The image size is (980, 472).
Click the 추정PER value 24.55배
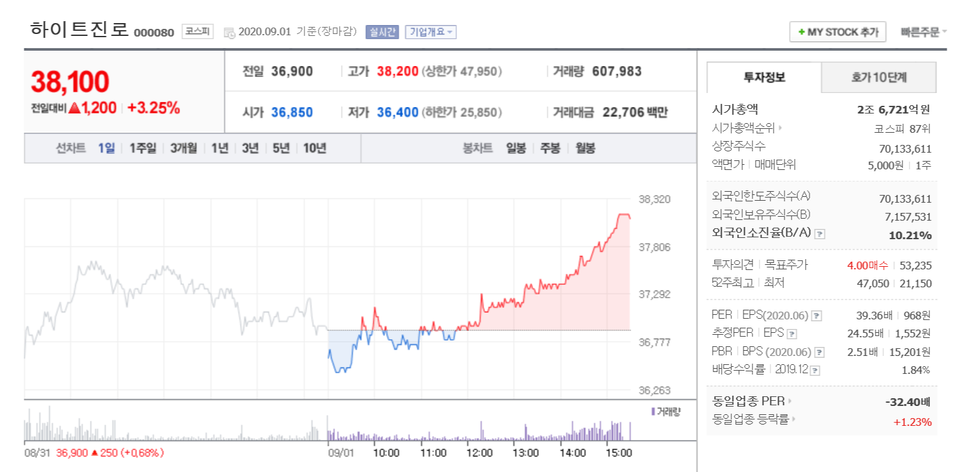pyautogui.click(x=865, y=333)
